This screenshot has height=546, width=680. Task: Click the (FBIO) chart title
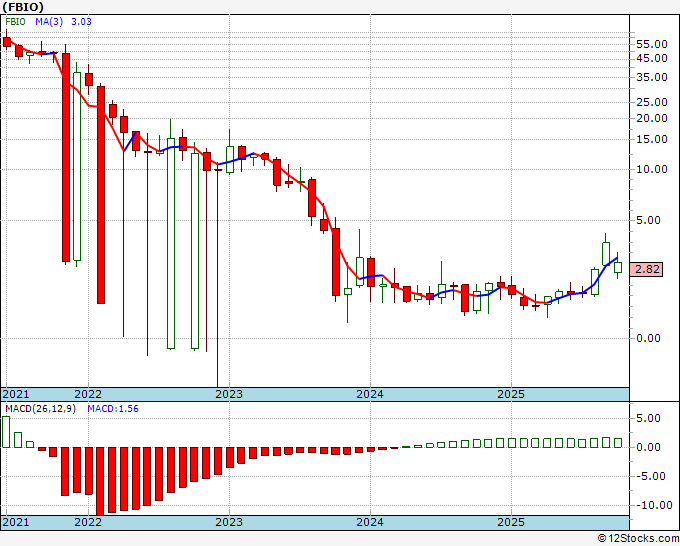(23, 7)
